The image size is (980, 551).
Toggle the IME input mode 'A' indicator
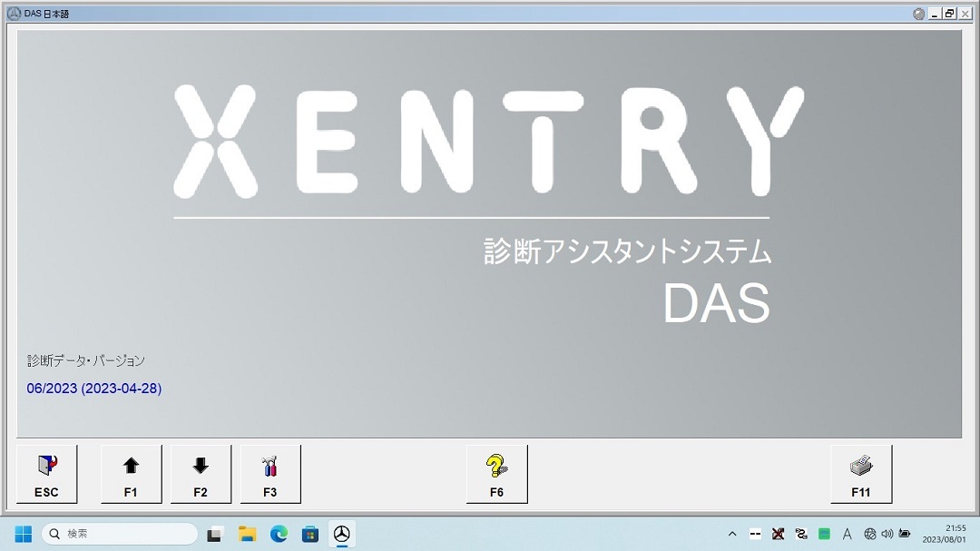pyautogui.click(x=847, y=534)
